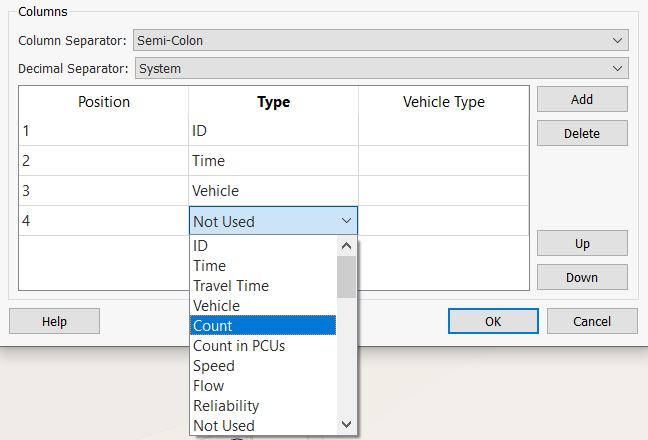Confirm with the OK button
Image resolution: width=648 pixels, height=440 pixels.
(x=493, y=321)
